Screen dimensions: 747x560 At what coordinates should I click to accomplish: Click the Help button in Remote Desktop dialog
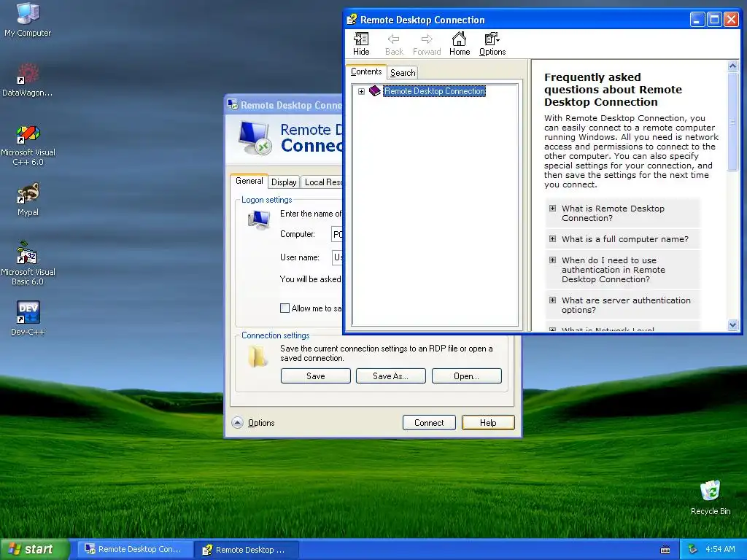coord(488,422)
